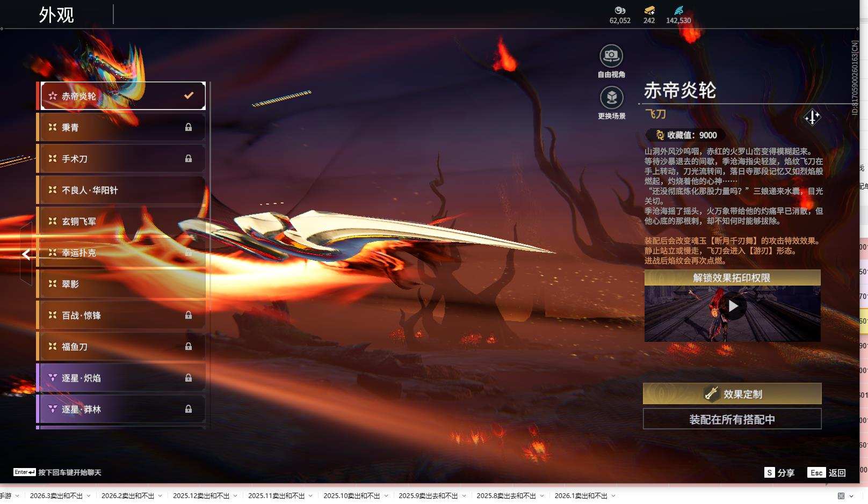The width and height of the screenshot is (868, 504).
Task: Click the lock icon on 逐星·炽焰 row
Action: click(x=189, y=378)
